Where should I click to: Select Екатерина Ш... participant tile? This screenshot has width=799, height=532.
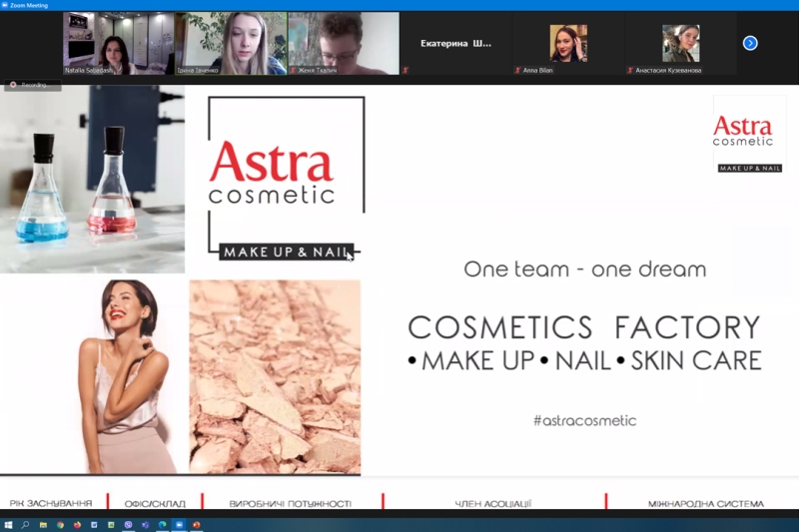coord(456,44)
